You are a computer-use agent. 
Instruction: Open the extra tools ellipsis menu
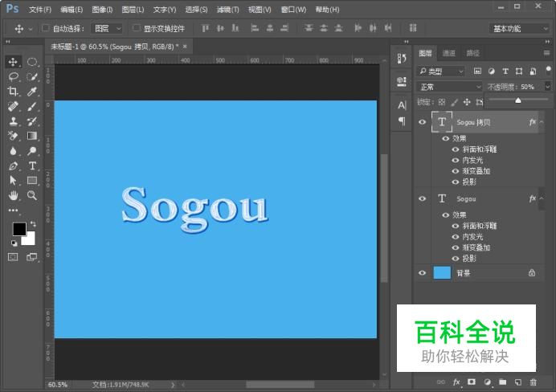click(x=13, y=210)
